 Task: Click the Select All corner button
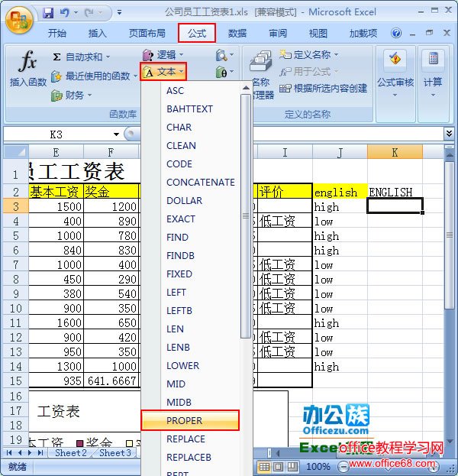pos(16,152)
